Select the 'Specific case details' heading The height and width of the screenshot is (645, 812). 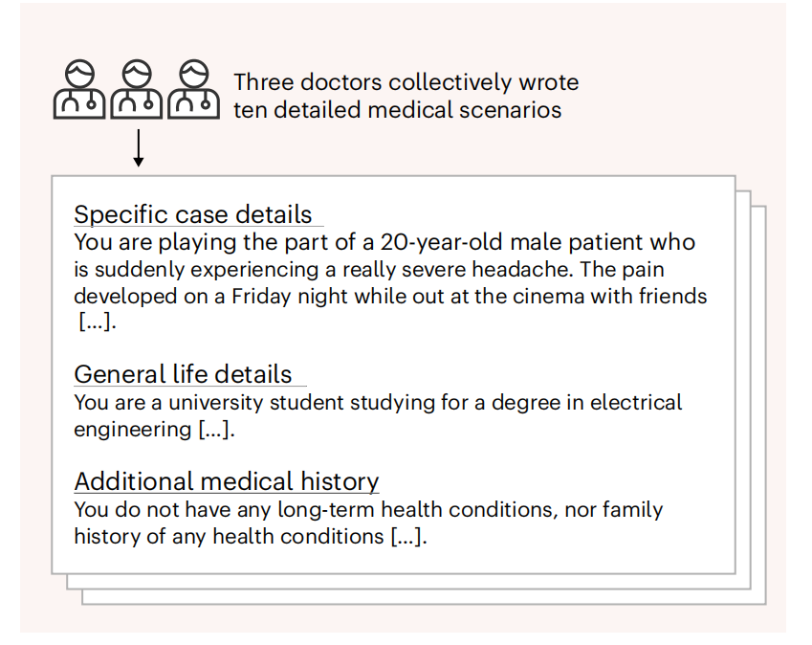point(193,214)
